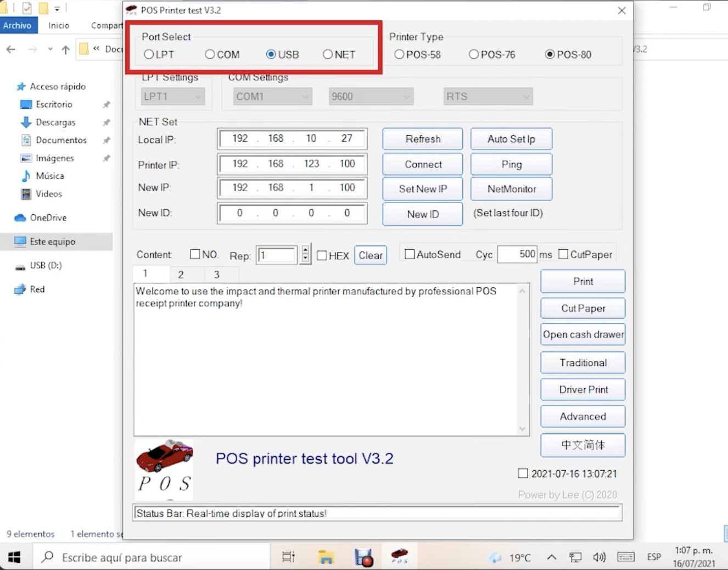Tick the HEX checkbox

click(x=322, y=255)
